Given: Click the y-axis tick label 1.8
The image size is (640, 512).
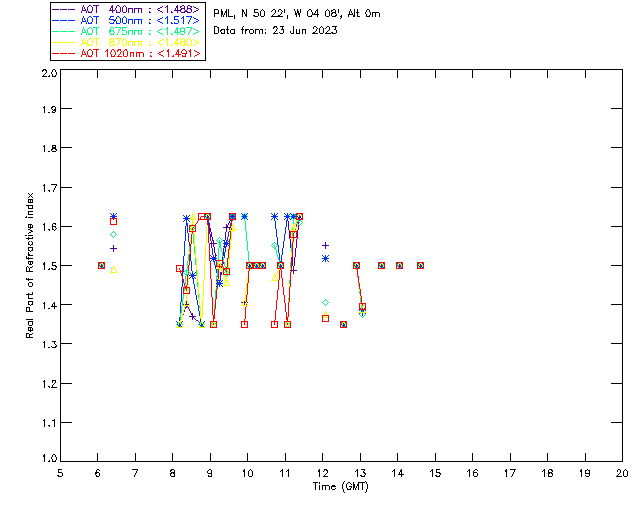Looking at the screenshot, I should click(x=49, y=148).
